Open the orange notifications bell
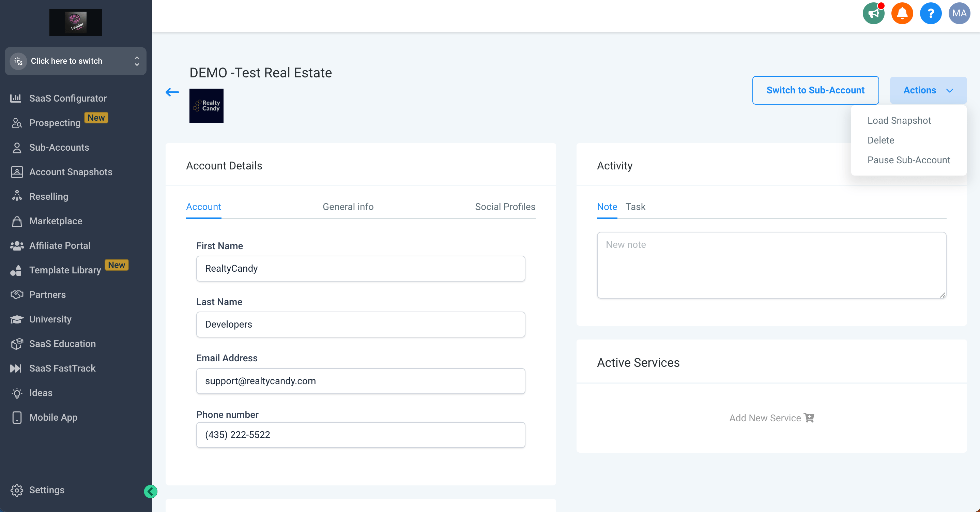This screenshot has width=980, height=512. click(x=902, y=14)
